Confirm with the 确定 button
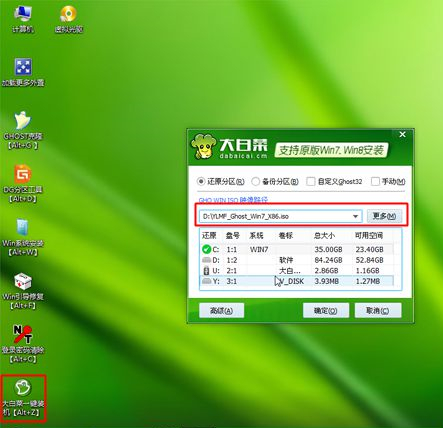This screenshot has width=443, height=428. click(x=326, y=310)
